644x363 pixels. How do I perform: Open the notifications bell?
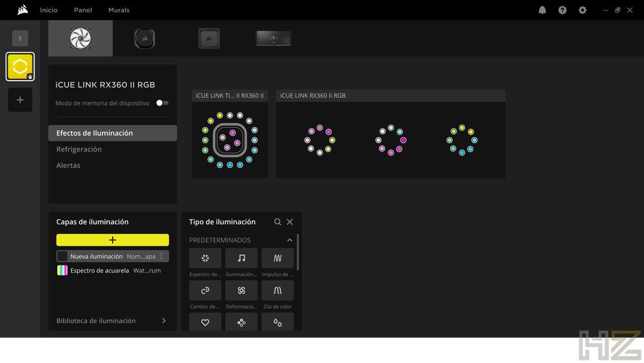tap(542, 10)
